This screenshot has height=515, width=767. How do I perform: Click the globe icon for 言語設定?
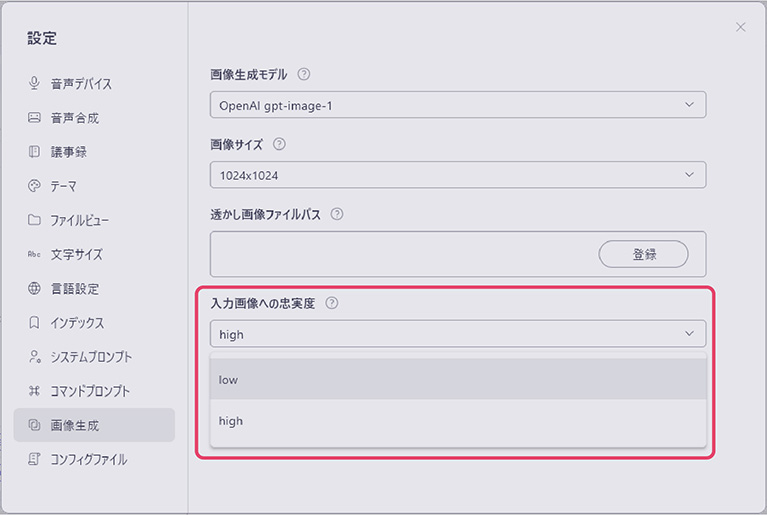34,288
